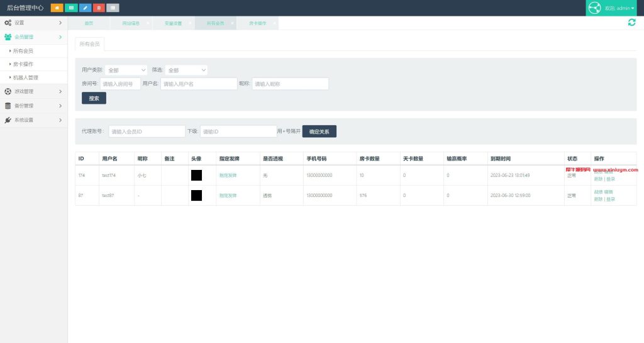The width and height of the screenshot is (644, 343).
Task: Switch to the 网站信息 tab
Action: point(131,23)
